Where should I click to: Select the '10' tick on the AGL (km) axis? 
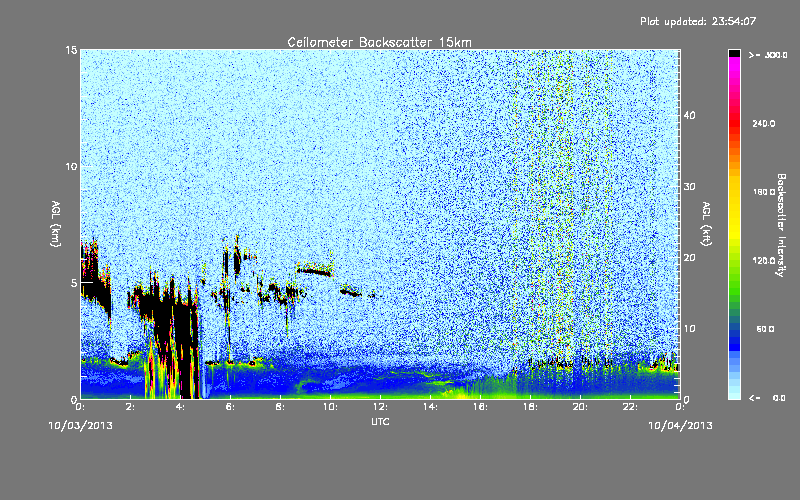71,167
